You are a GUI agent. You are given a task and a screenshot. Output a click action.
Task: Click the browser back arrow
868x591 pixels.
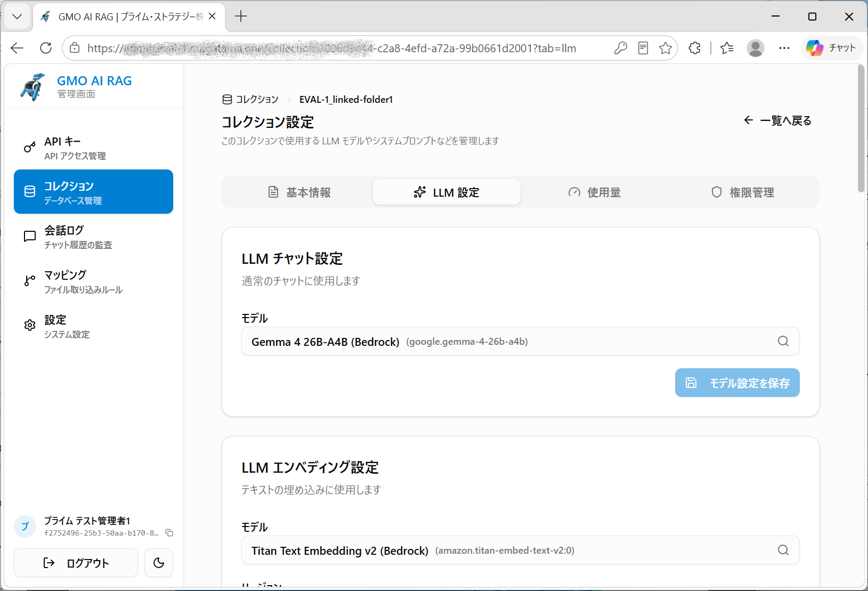[17, 48]
